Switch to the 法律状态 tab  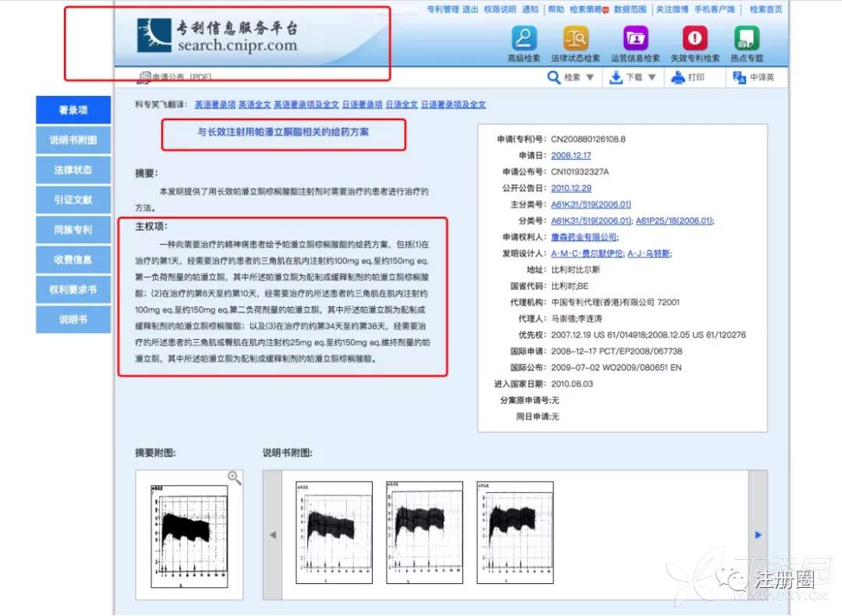coord(73,170)
